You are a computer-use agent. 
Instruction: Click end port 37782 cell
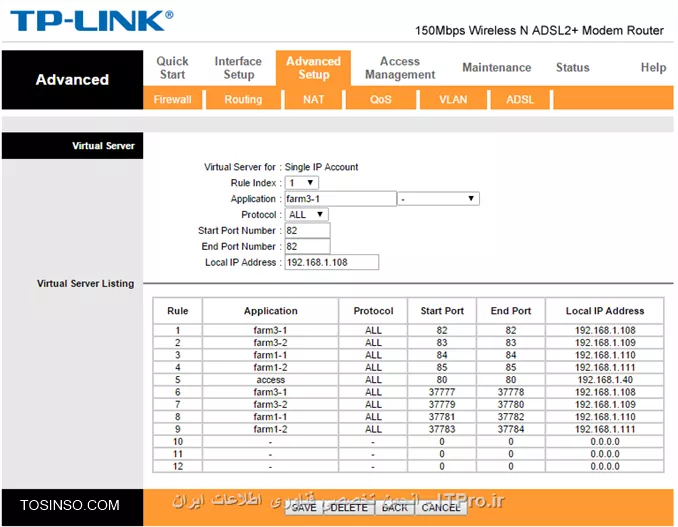pyautogui.click(x=511, y=417)
